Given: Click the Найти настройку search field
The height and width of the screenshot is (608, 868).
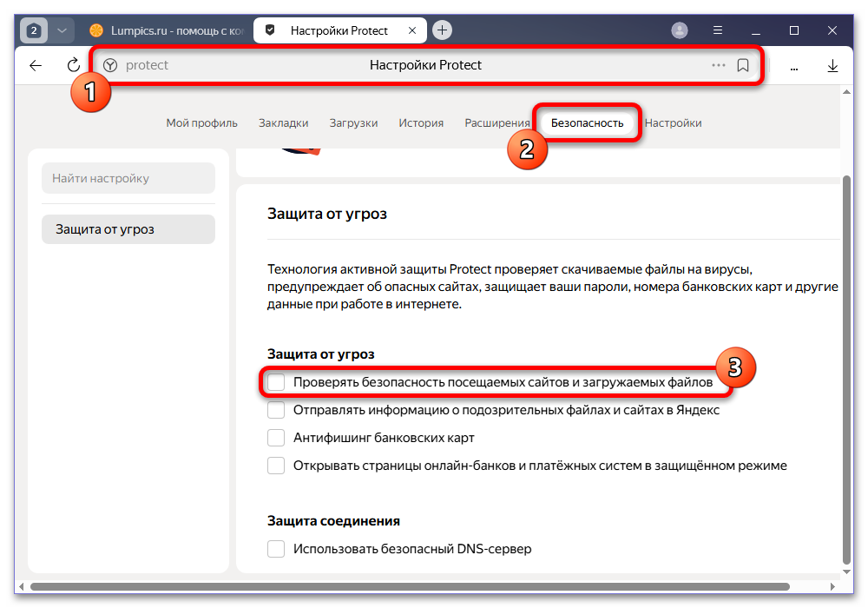Looking at the screenshot, I should click(x=128, y=178).
